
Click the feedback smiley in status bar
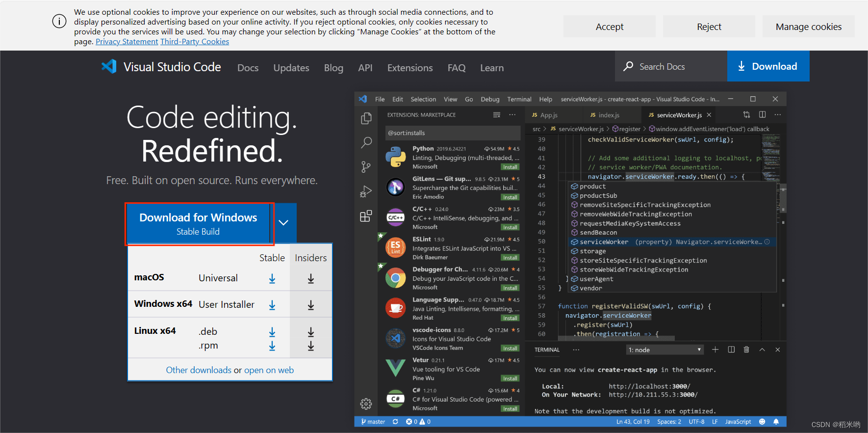pos(762,422)
